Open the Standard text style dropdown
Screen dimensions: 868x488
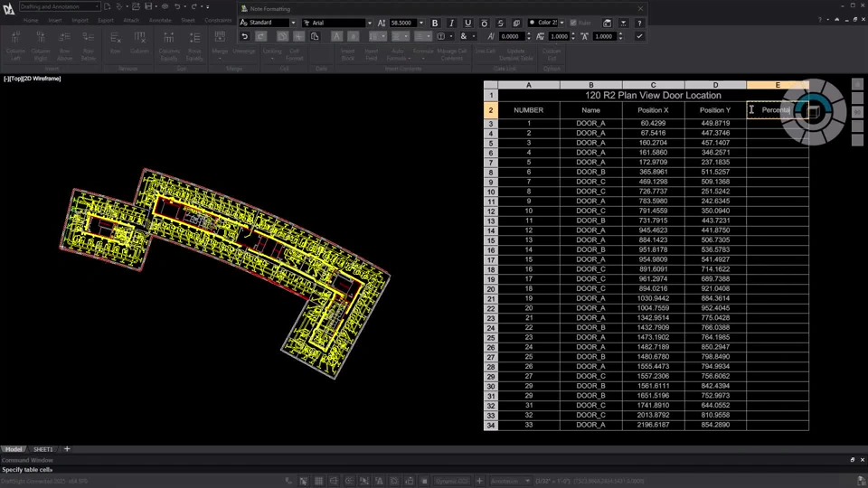(293, 23)
